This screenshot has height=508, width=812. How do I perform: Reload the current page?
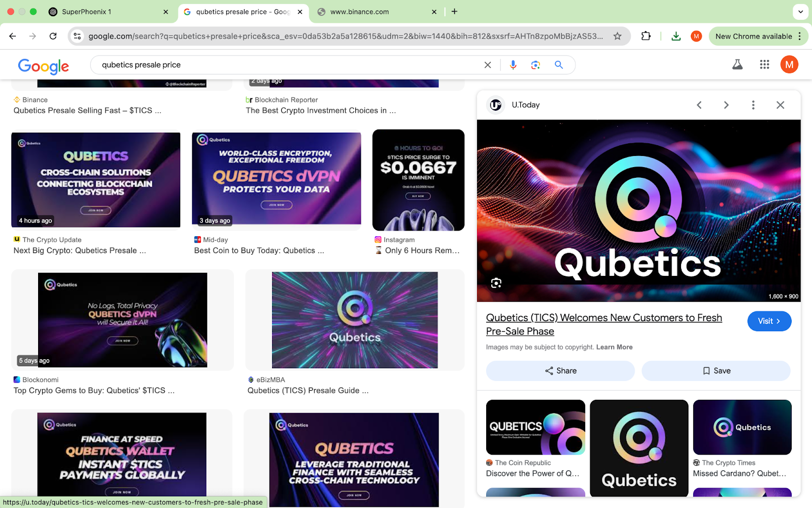pyautogui.click(x=53, y=36)
